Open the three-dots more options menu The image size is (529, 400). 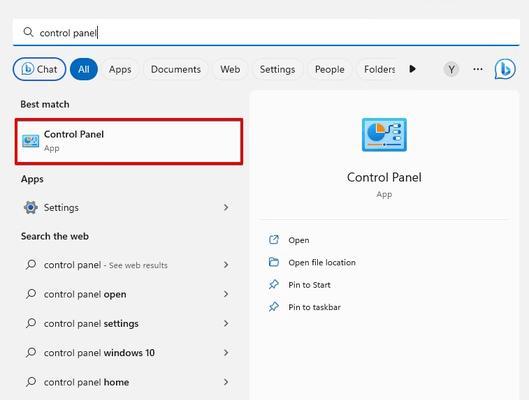(478, 69)
